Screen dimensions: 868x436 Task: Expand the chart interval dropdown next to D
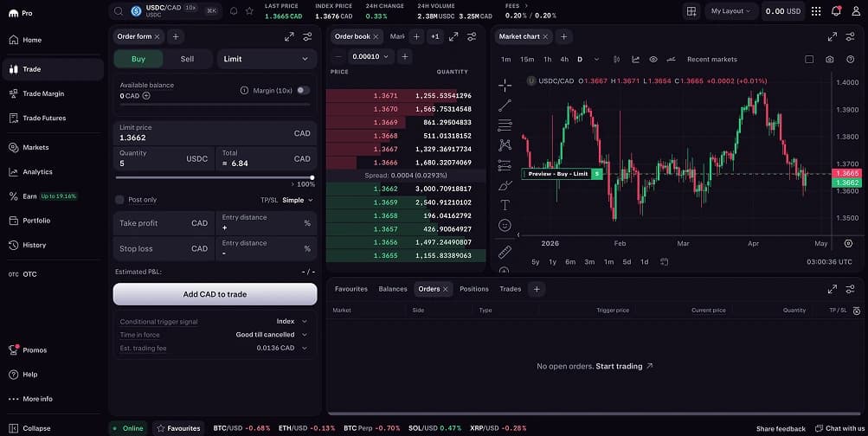click(596, 59)
